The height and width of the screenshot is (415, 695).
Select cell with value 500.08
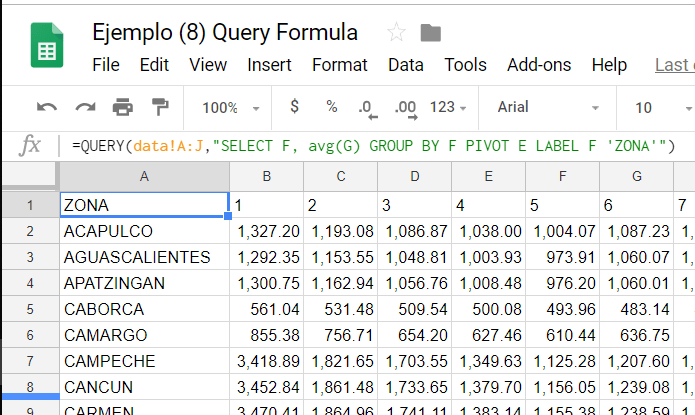[x=488, y=309]
